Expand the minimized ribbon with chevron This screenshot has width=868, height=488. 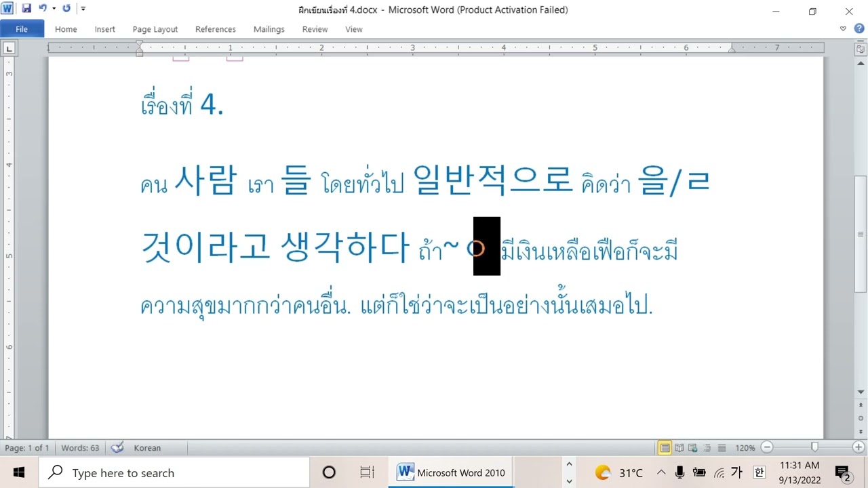coord(844,29)
